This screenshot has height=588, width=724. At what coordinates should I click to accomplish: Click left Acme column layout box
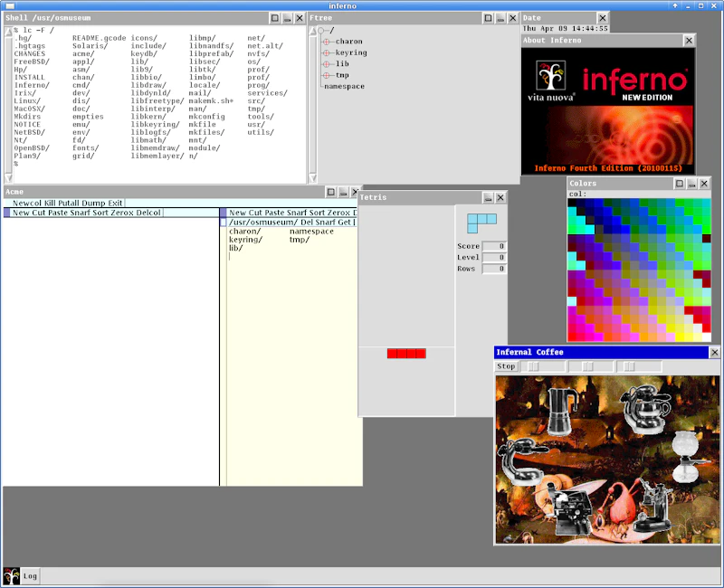(x=7, y=213)
